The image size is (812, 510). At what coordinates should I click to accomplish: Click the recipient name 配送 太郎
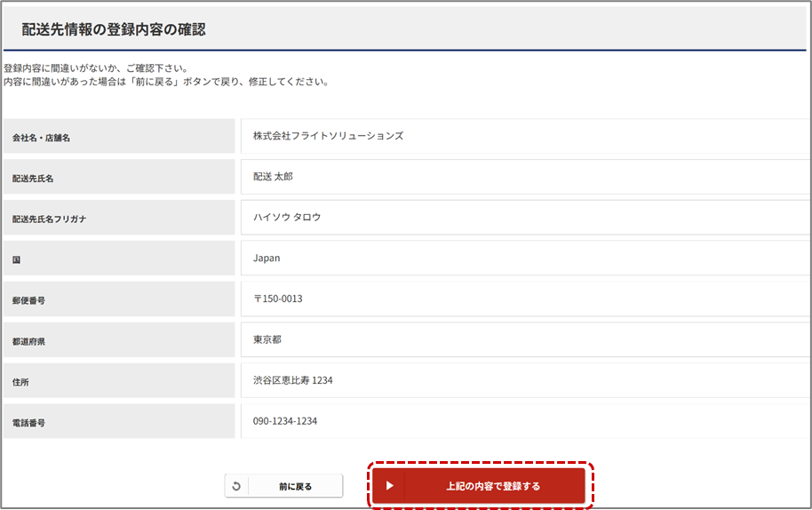[273, 177]
